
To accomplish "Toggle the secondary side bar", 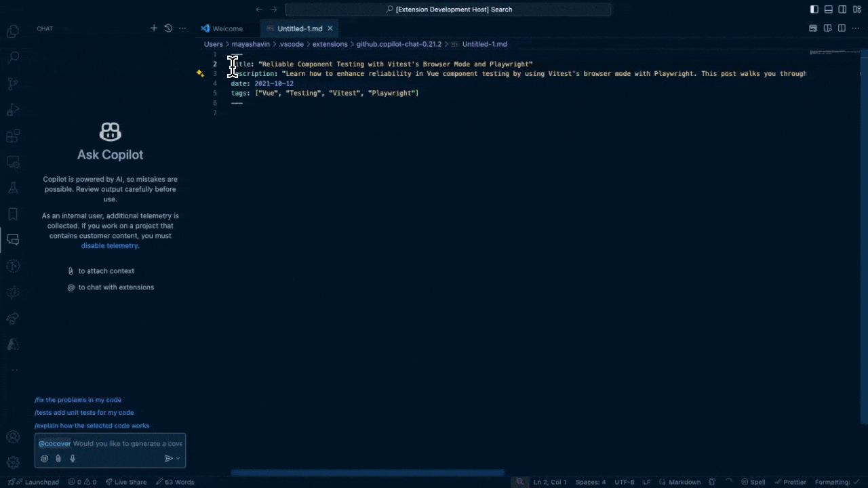I will [842, 9].
